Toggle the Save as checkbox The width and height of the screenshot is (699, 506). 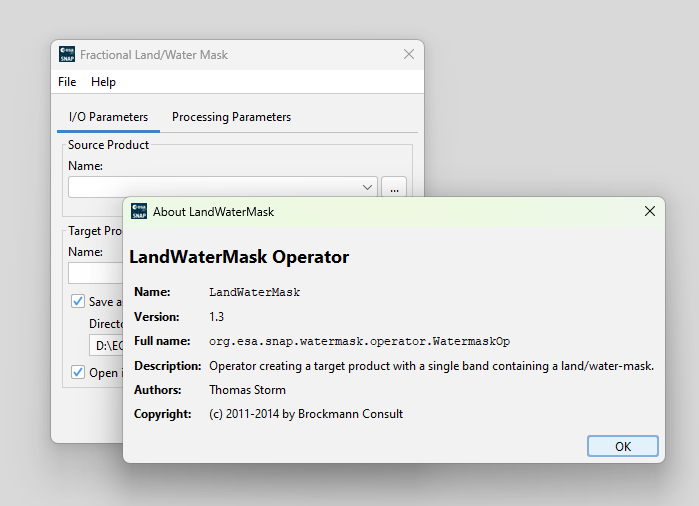point(78,301)
